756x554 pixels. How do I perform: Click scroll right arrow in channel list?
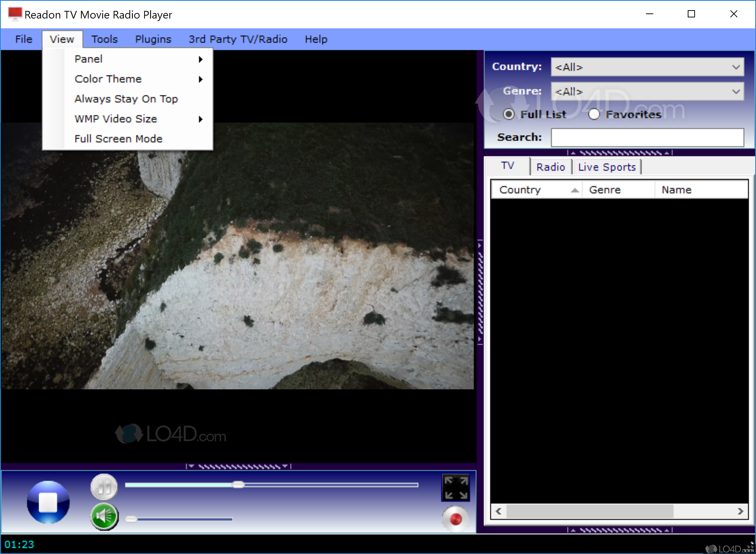[740, 511]
